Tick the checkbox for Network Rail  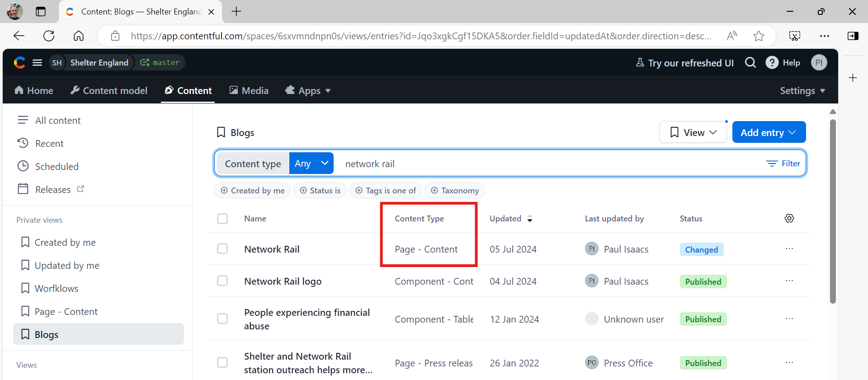[222, 249]
